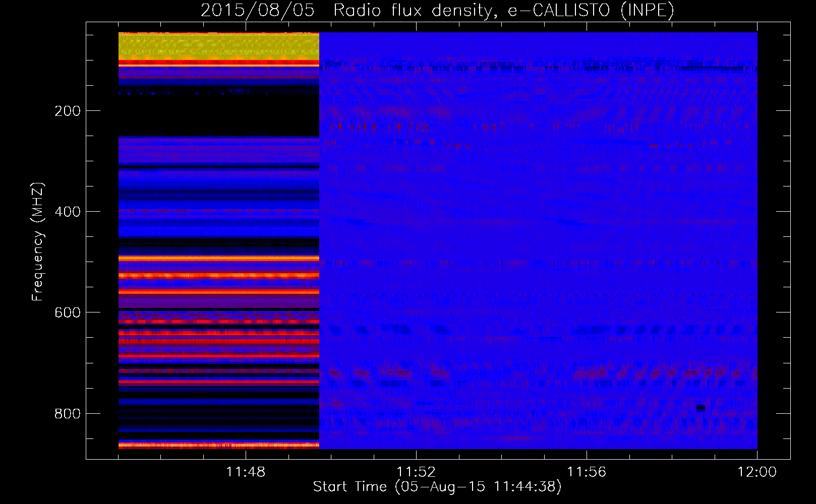Click the 11:52 time axis label

[x=416, y=472]
